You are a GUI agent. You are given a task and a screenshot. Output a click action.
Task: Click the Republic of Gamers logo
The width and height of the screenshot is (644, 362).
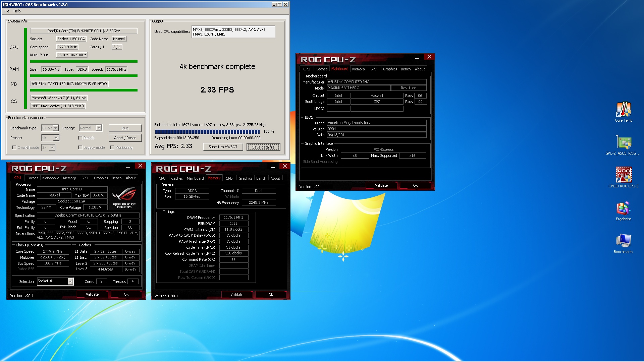[124, 198]
